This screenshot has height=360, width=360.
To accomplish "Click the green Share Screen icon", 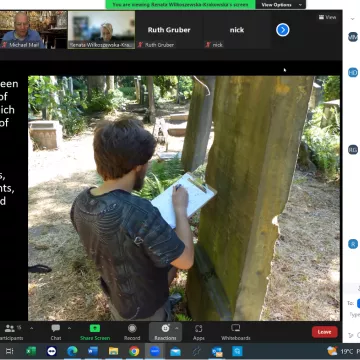I will point(95,328).
